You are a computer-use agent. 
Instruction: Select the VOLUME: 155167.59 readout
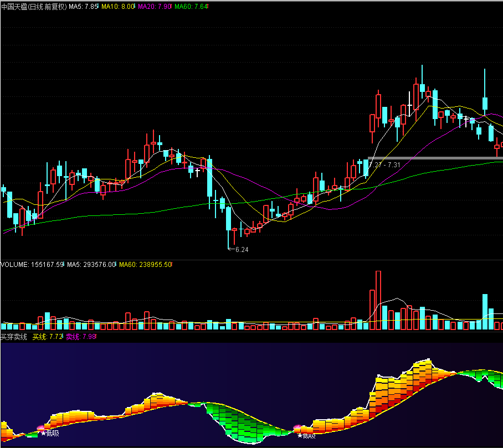pyautogui.click(x=32, y=265)
